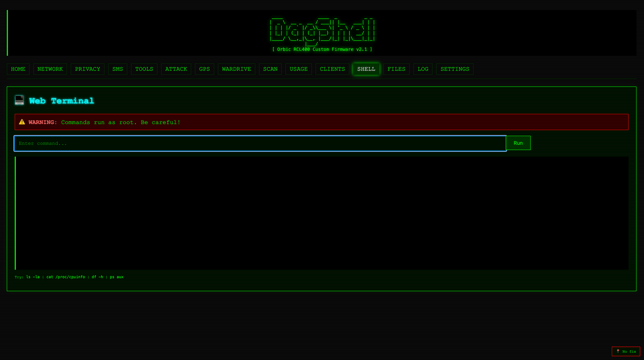Open the SETTINGS tab
644x360 pixels.
pyautogui.click(x=455, y=69)
